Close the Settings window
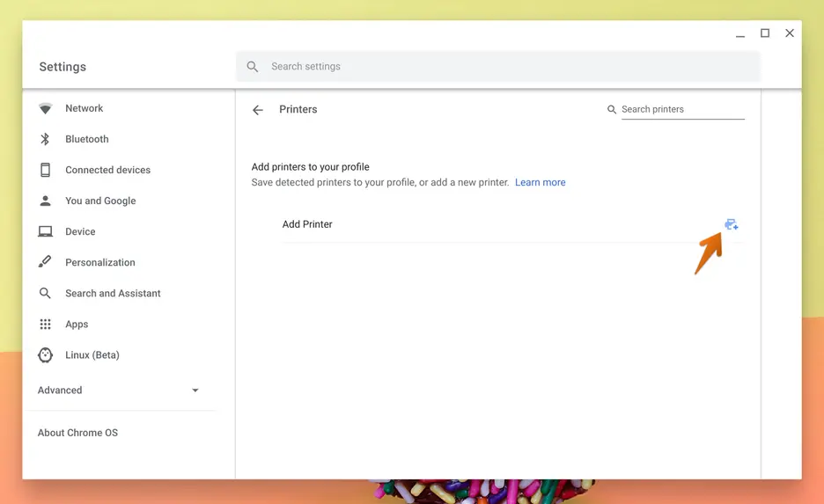This screenshot has height=504, width=824. point(790,33)
